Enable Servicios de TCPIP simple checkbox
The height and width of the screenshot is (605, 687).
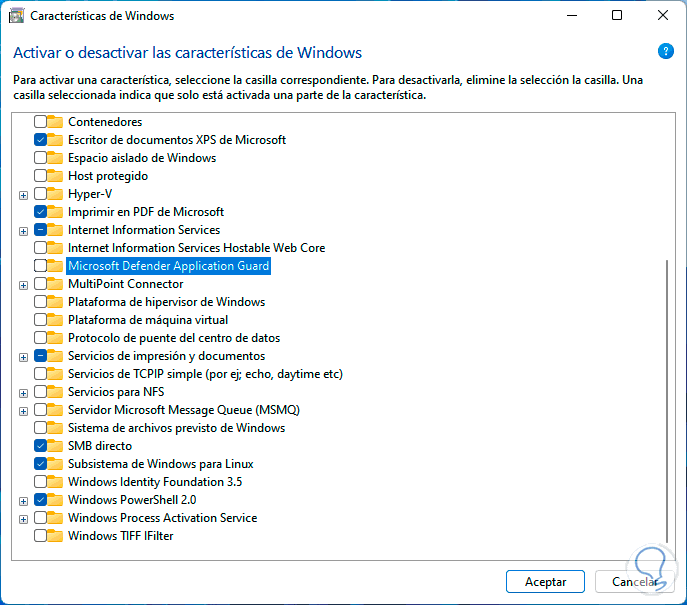pyautogui.click(x=40, y=374)
